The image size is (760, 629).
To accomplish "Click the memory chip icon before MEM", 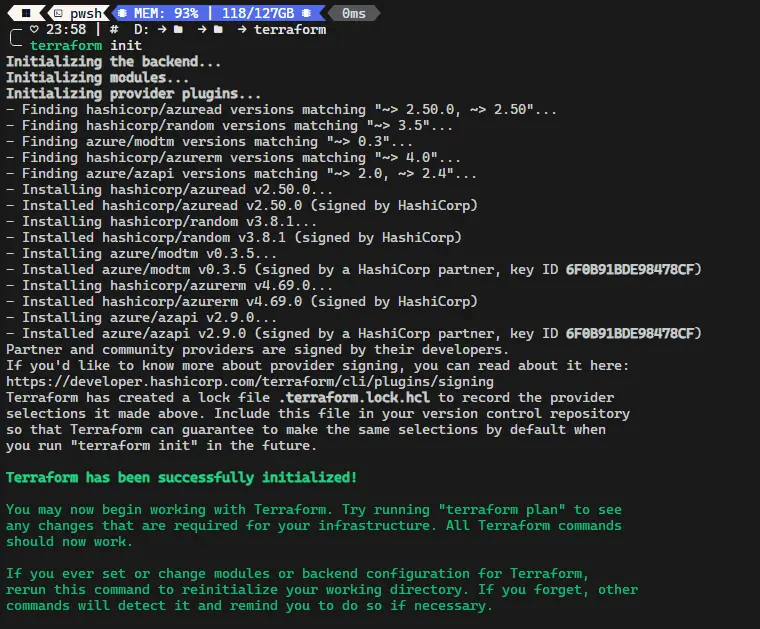I will coord(124,13).
